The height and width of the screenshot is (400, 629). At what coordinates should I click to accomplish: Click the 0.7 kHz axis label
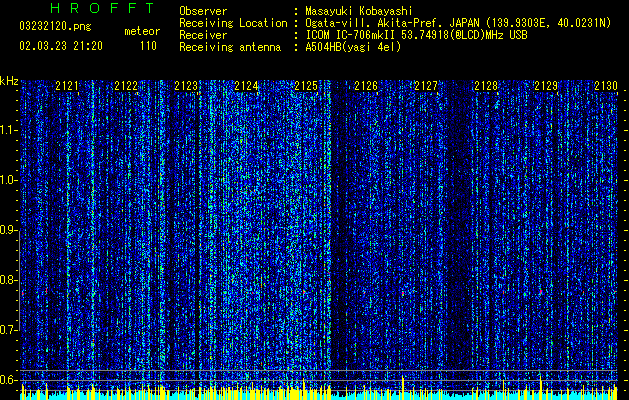[x=9, y=330]
